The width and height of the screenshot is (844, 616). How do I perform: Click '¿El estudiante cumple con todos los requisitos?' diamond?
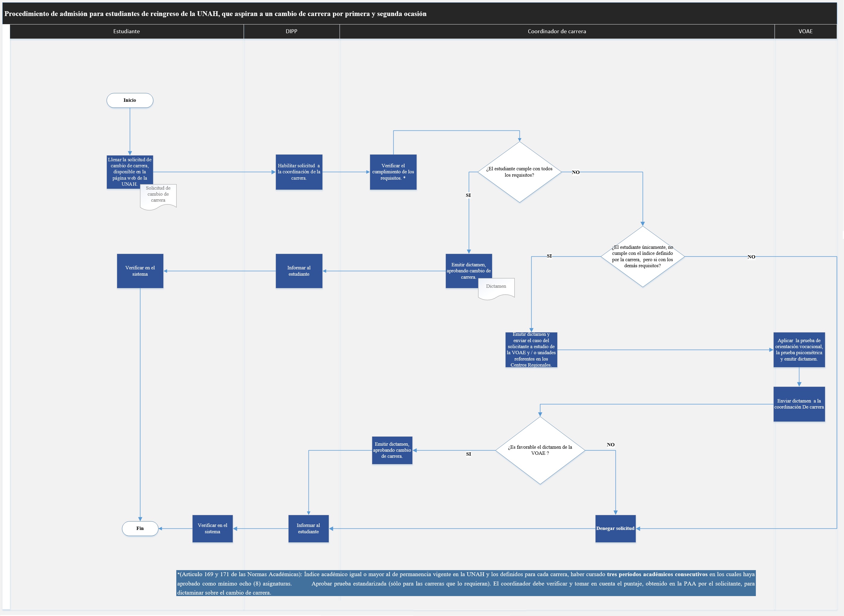coord(519,172)
